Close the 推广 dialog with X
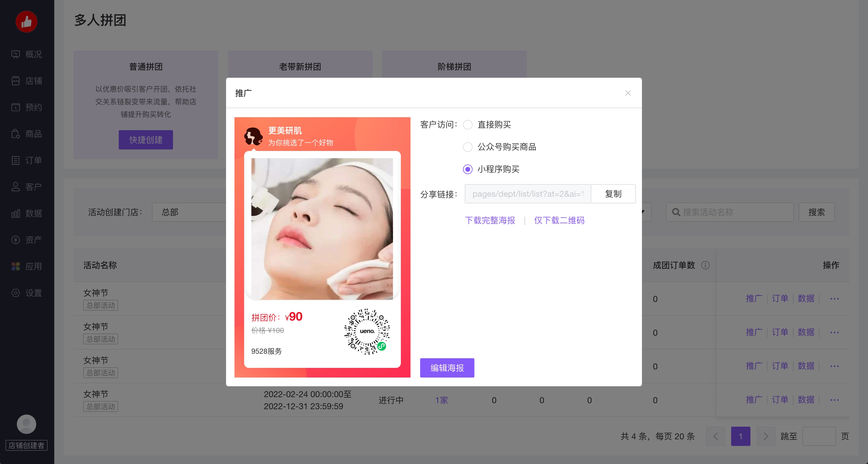Screen dimensions: 868x464 click(x=628, y=93)
